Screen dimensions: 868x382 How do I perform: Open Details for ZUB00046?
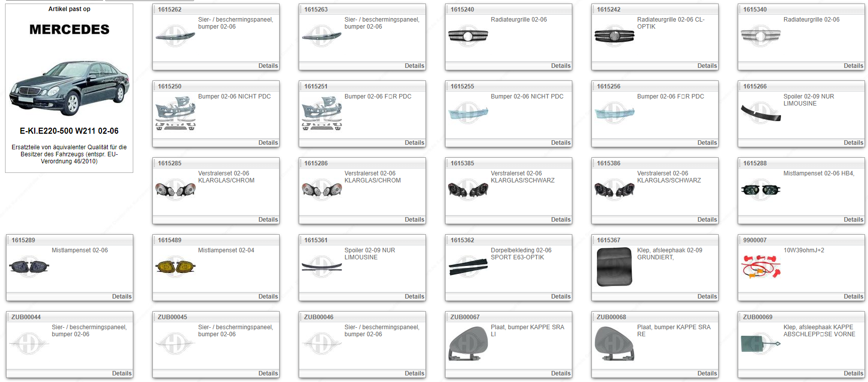[414, 373]
